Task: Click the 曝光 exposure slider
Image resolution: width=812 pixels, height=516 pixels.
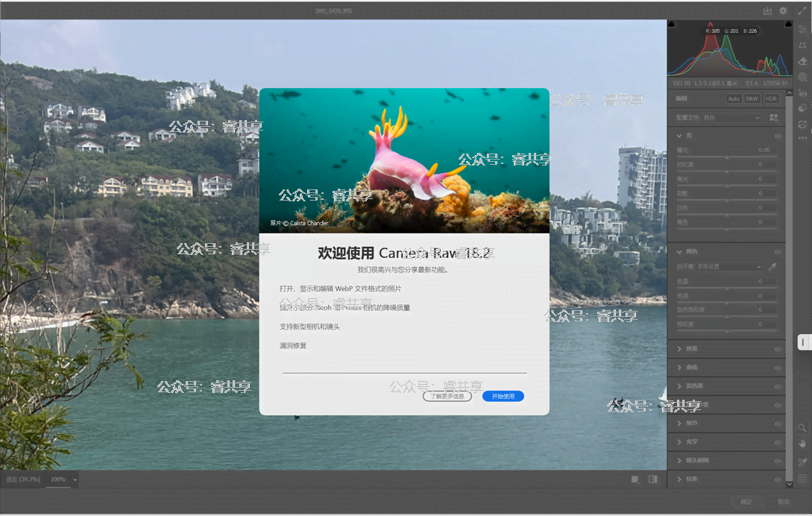Action: pos(727,157)
